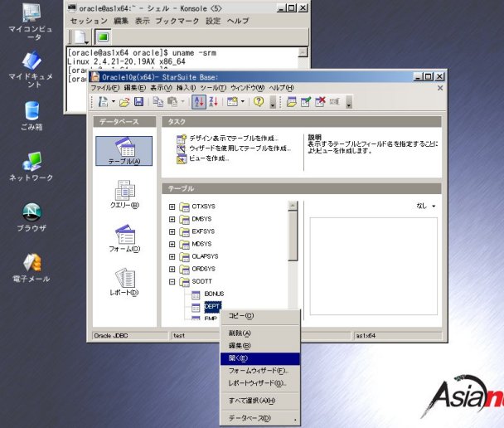Expand the EXFSYS schema node
The image size is (504, 428).
click(172, 232)
